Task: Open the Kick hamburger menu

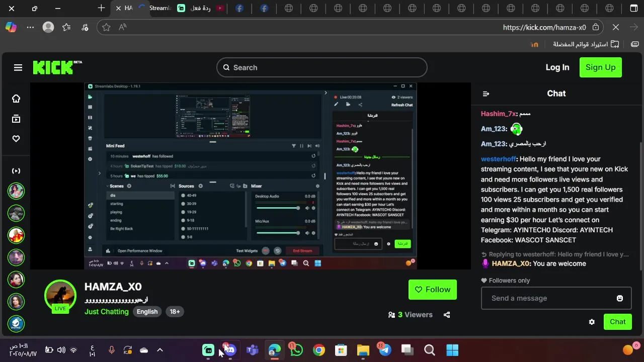Action: tap(18, 67)
